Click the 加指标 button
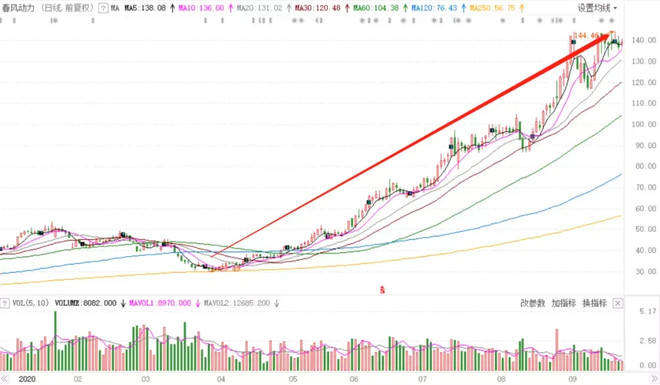This screenshot has width=660, height=385. point(564,303)
